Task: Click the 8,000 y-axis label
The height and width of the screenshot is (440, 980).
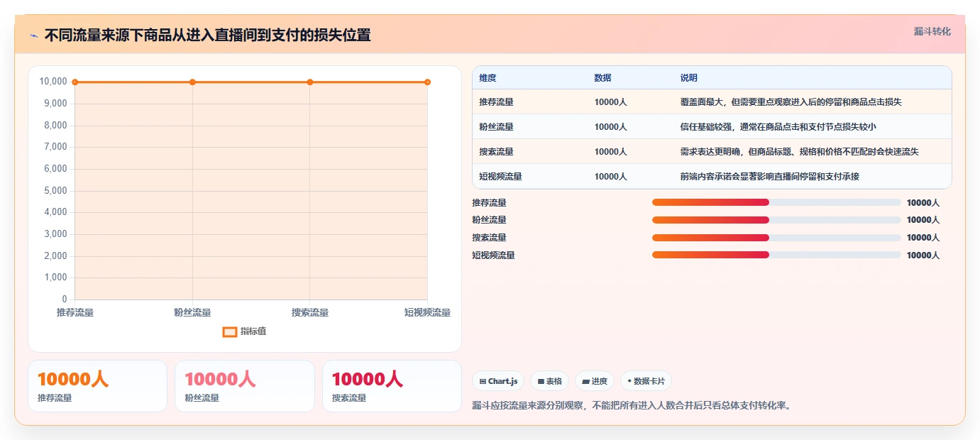Action: pos(55,126)
